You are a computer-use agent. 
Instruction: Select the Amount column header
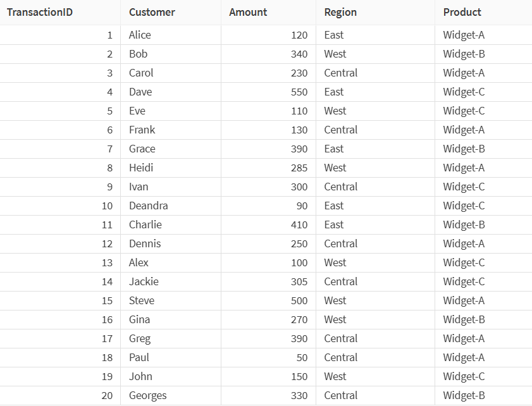(248, 12)
